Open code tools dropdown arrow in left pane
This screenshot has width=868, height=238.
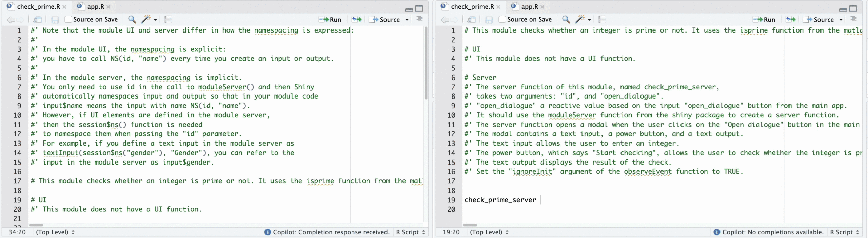tap(155, 20)
